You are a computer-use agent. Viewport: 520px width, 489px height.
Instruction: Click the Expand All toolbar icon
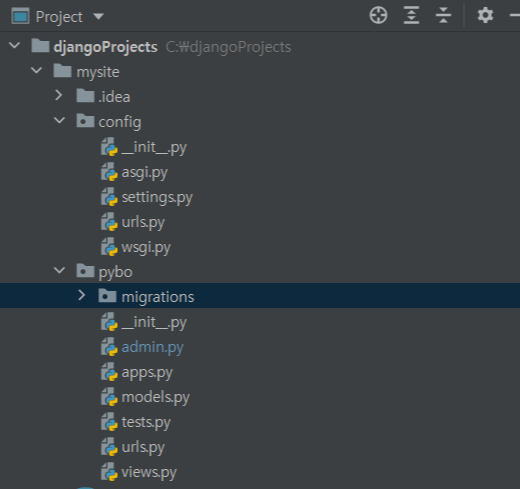point(411,15)
